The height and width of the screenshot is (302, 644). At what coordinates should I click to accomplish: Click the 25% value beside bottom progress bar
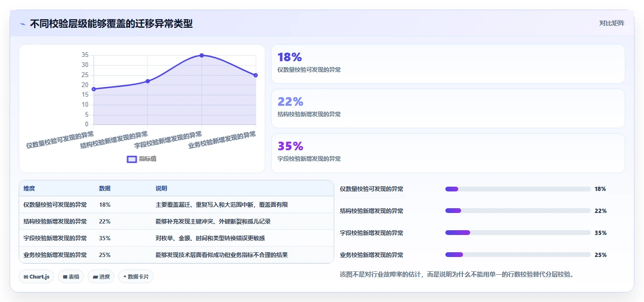(x=600, y=255)
